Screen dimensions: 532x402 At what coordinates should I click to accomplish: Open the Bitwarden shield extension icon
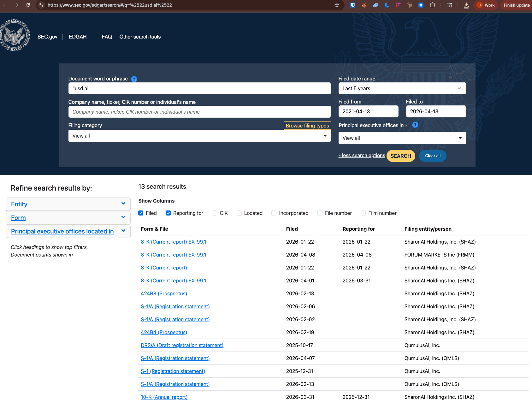(353, 5)
